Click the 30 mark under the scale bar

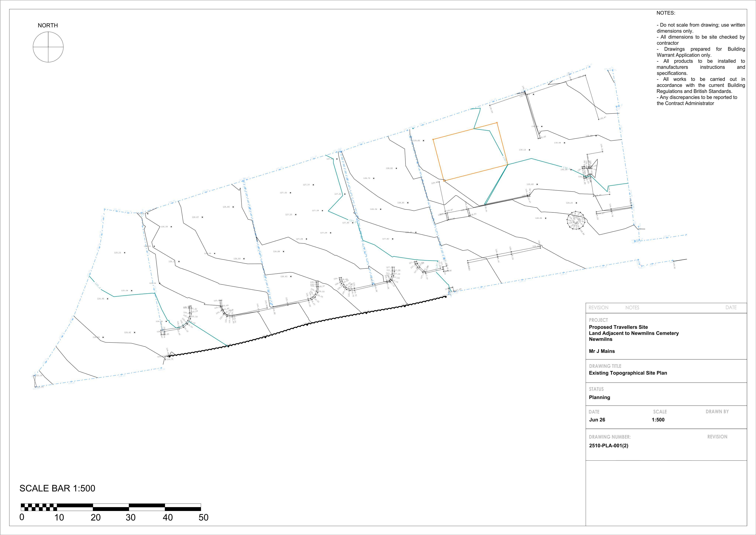(x=130, y=517)
